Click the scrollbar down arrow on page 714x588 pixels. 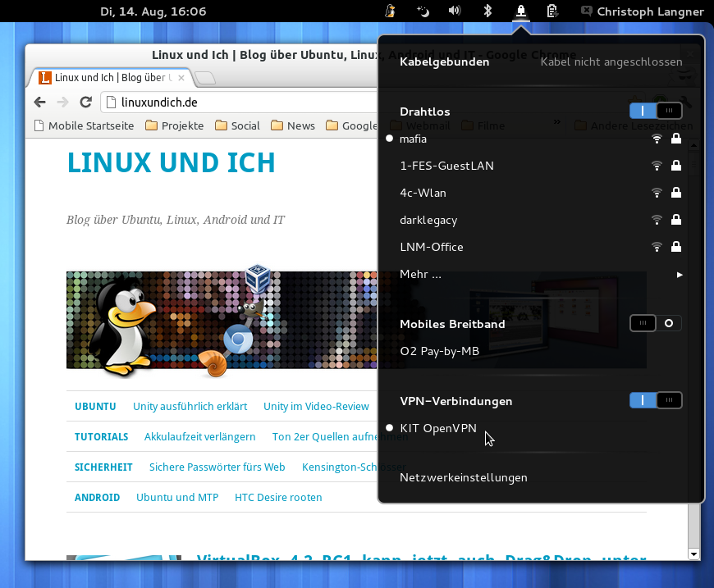[694, 554]
